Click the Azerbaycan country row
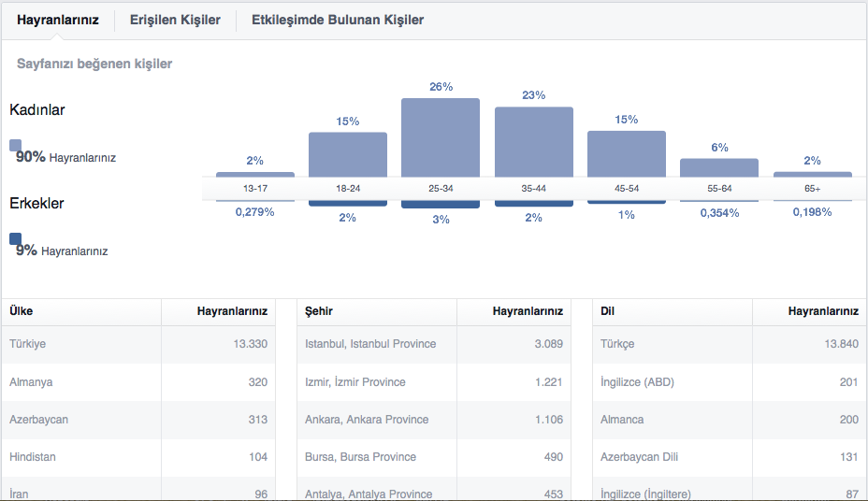 [x=138, y=420]
